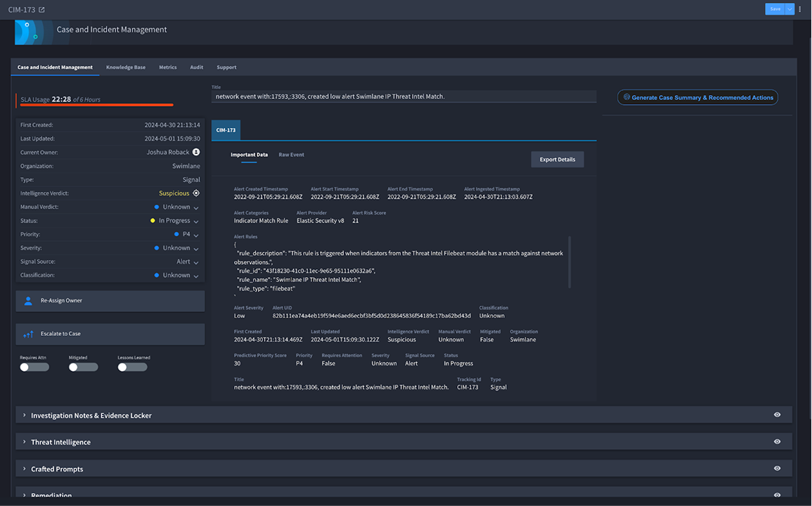
Task: Click the Re-Assign Owner person icon
Action: [29, 301]
